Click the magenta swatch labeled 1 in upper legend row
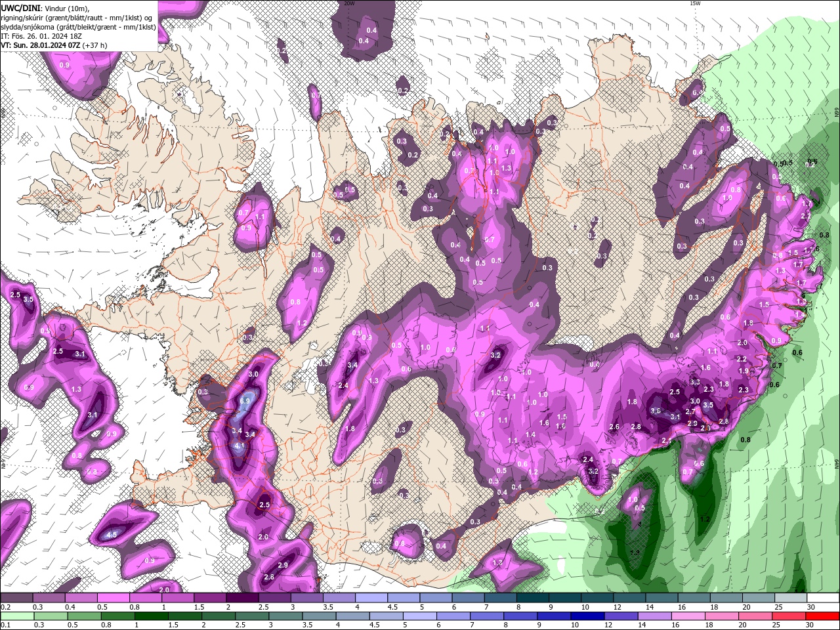 (177, 598)
